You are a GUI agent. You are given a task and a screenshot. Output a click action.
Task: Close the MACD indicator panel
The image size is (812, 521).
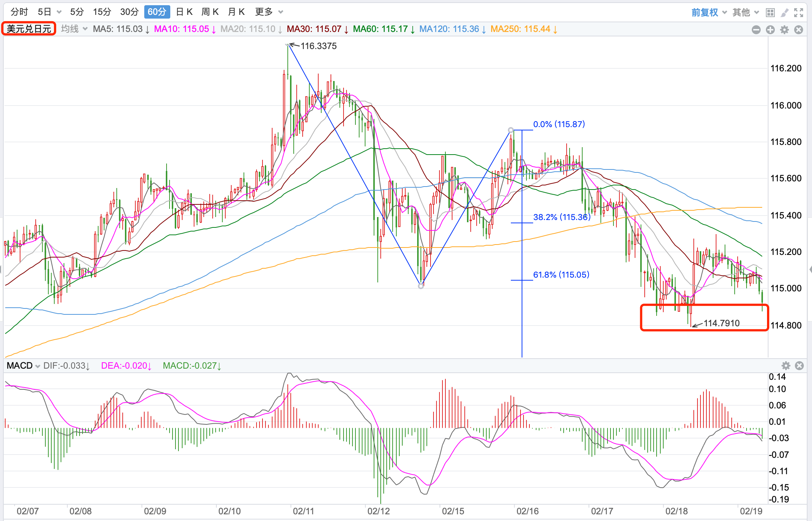(799, 366)
